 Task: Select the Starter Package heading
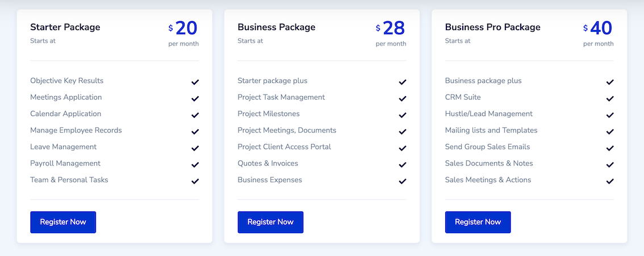click(x=65, y=27)
